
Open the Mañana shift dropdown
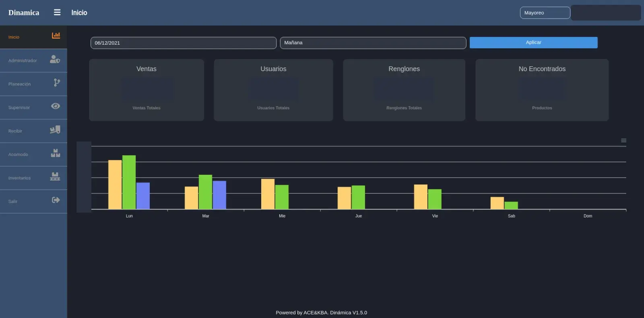coord(373,43)
